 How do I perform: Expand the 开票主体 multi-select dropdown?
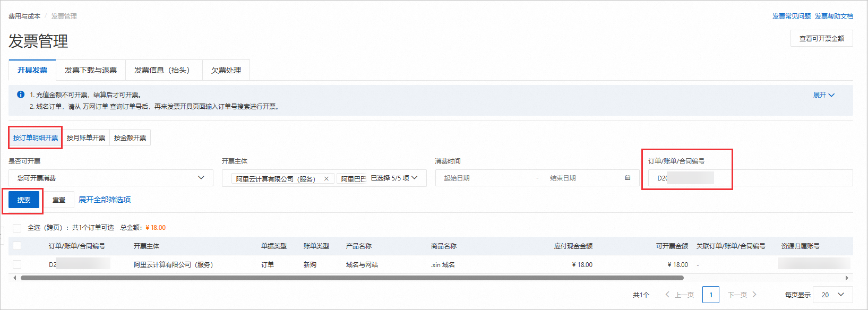pos(414,178)
